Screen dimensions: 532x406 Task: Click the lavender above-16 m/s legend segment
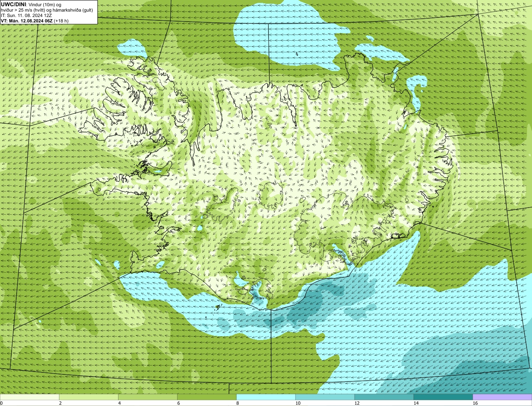click(502, 397)
